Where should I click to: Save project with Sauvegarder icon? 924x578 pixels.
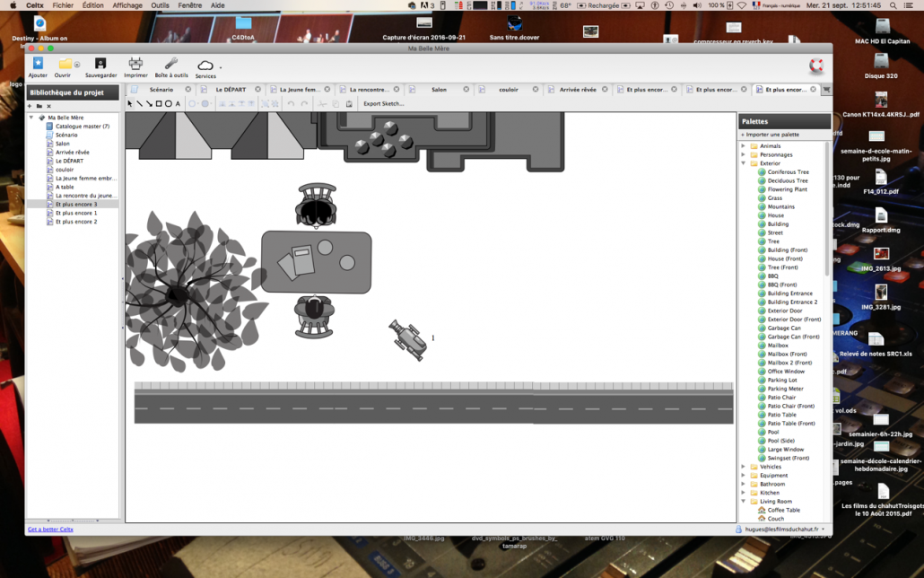point(100,63)
